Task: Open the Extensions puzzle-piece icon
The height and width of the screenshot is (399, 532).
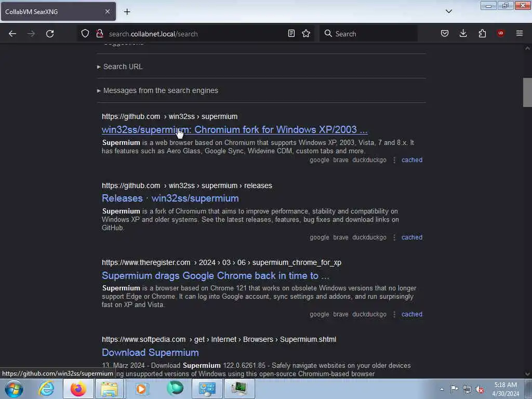Action: pos(482,33)
